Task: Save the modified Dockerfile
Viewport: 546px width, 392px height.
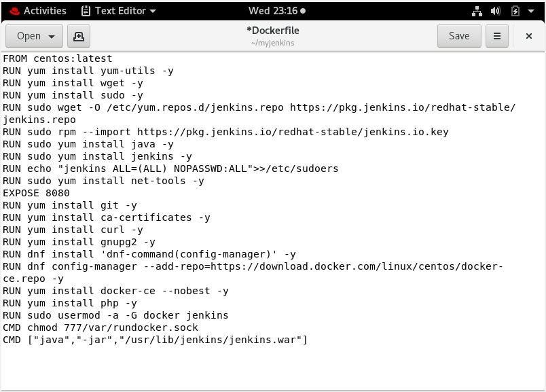Action: coord(459,35)
